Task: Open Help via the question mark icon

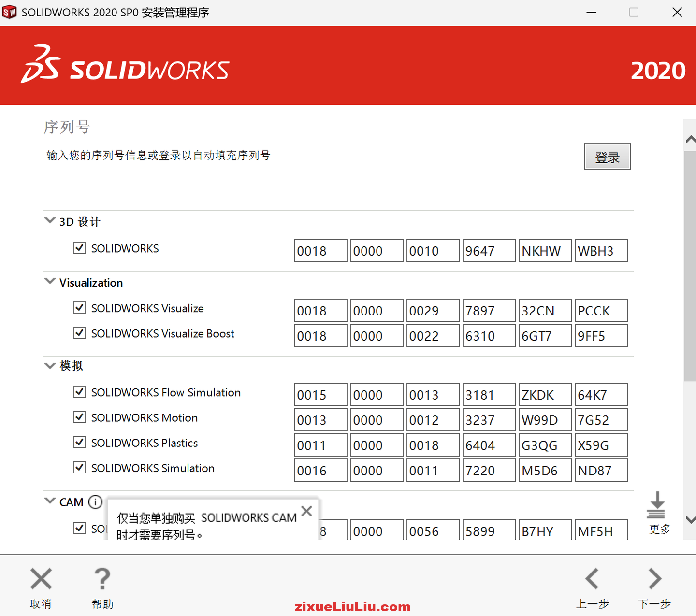Action: (x=102, y=579)
